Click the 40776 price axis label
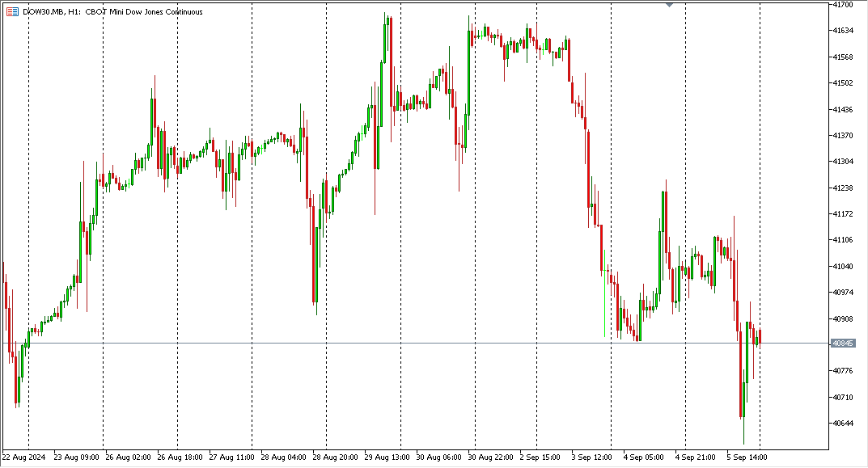 pyautogui.click(x=843, y=371)
